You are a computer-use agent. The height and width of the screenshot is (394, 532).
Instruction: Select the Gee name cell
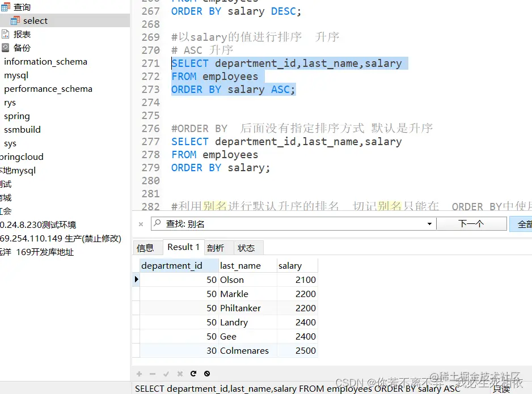tap(248, 337)
